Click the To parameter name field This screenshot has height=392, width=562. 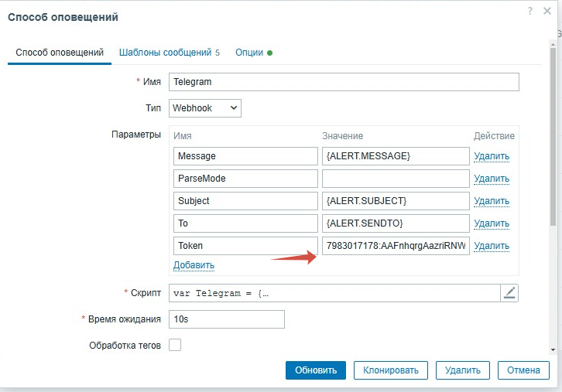245,223
